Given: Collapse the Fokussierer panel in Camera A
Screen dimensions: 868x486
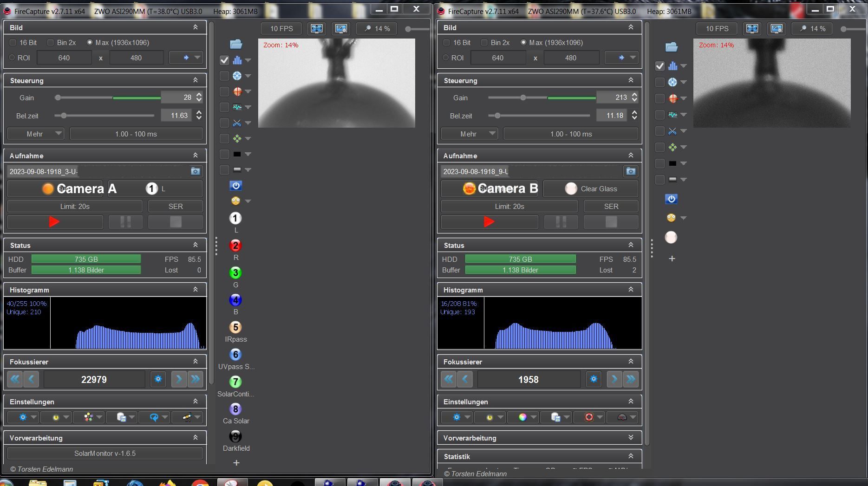Looking at the screenshot, I should 196,362.
